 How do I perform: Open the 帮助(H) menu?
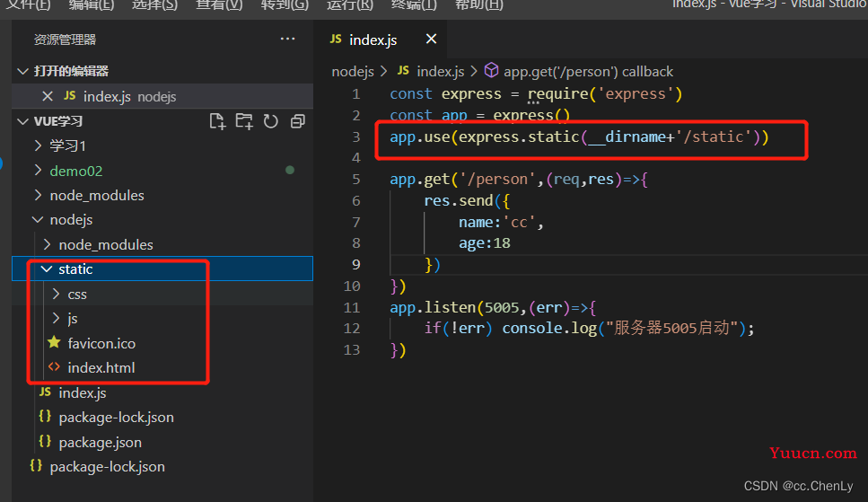pos(478,5)
